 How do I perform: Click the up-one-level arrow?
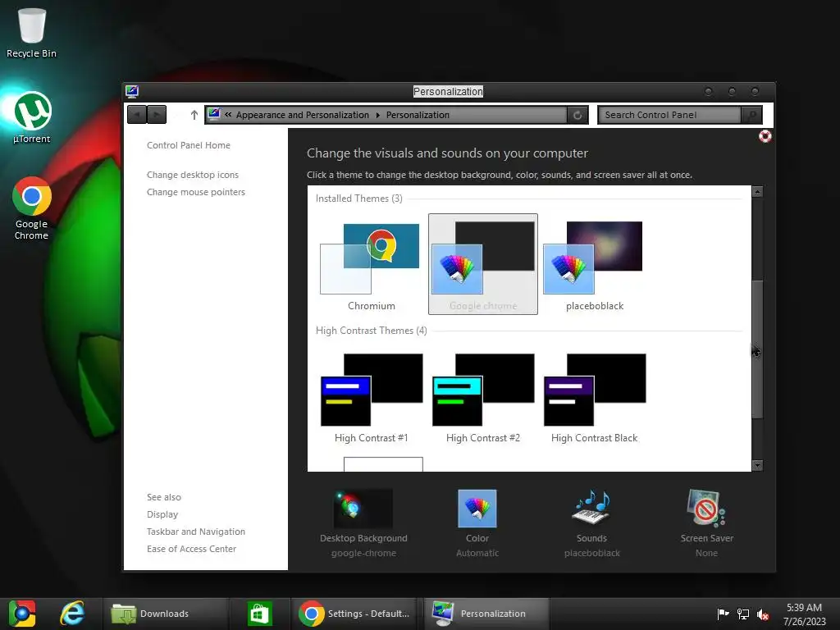click(x=194, y=115)
